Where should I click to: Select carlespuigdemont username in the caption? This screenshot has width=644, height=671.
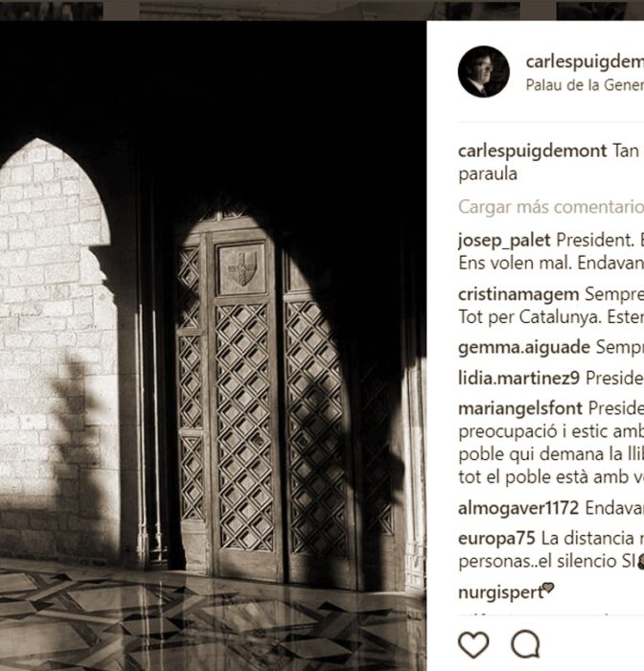(x=532, y=151)
